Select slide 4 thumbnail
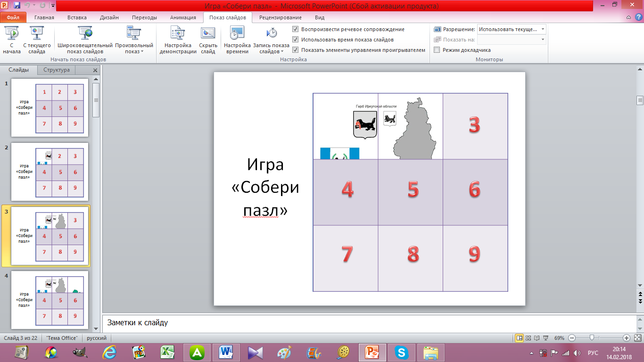Screen dimensions: 644x362 (x=50, y=300)
